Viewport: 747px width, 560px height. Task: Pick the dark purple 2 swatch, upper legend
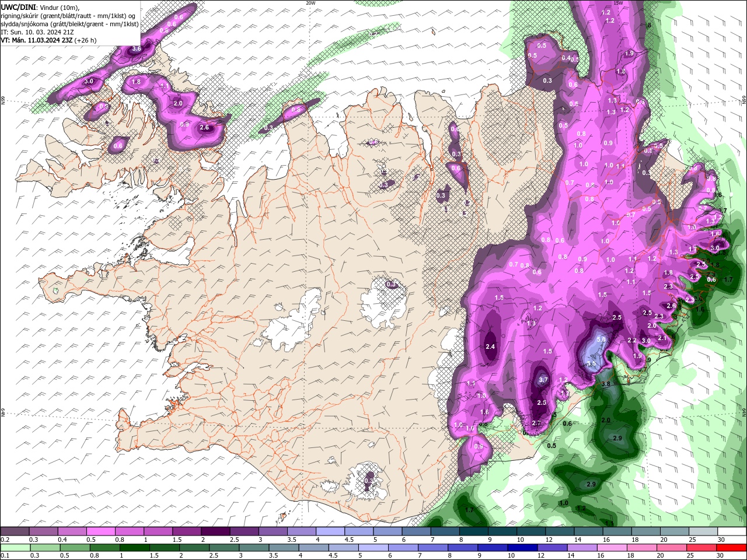point(215,531)
